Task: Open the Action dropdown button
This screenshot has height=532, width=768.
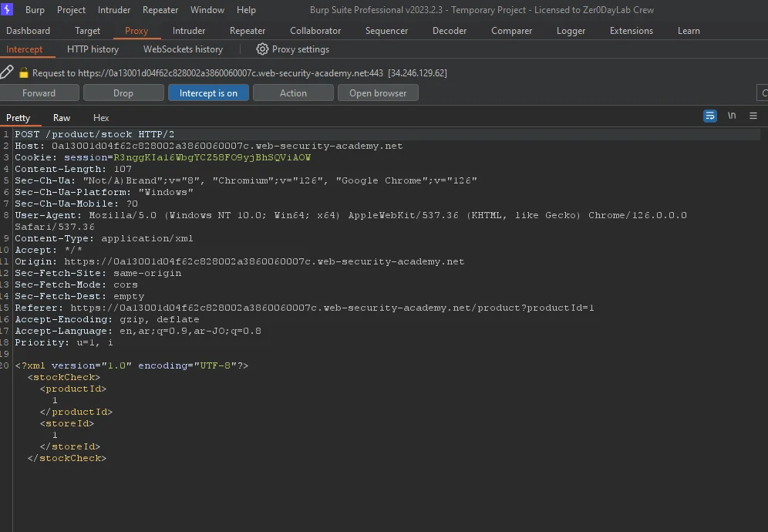Action: click(x=293, y=93)
